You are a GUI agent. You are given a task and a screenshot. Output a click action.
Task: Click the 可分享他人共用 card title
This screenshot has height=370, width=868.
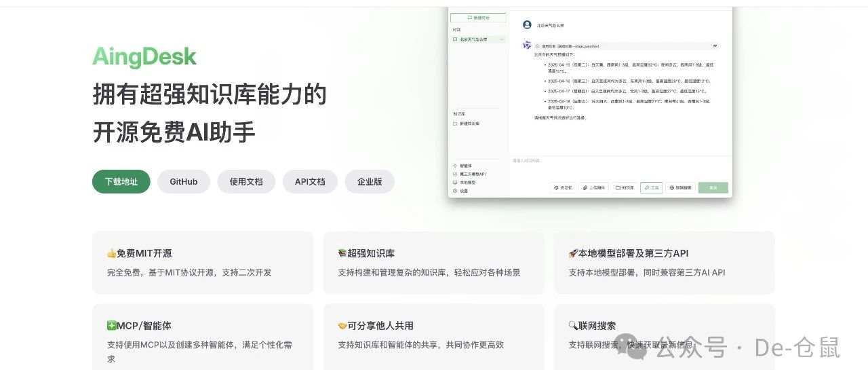(380, 326)
